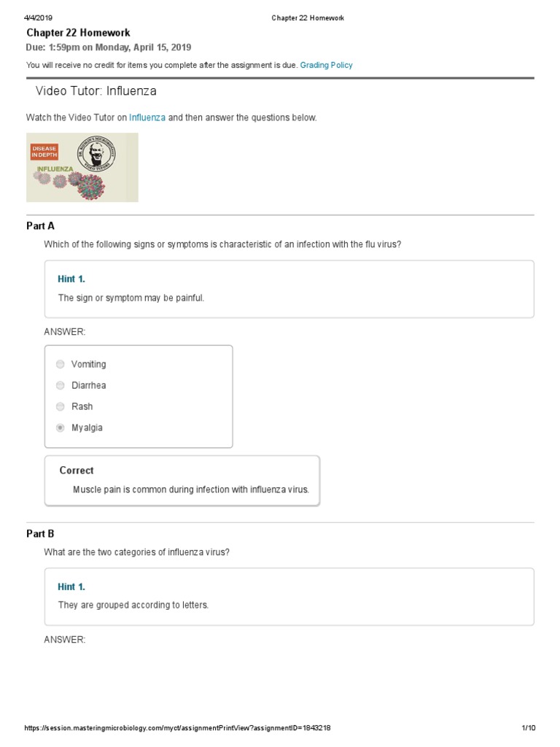
Task: Open the Influenza video tutor thumbnail
Action: 82,167
